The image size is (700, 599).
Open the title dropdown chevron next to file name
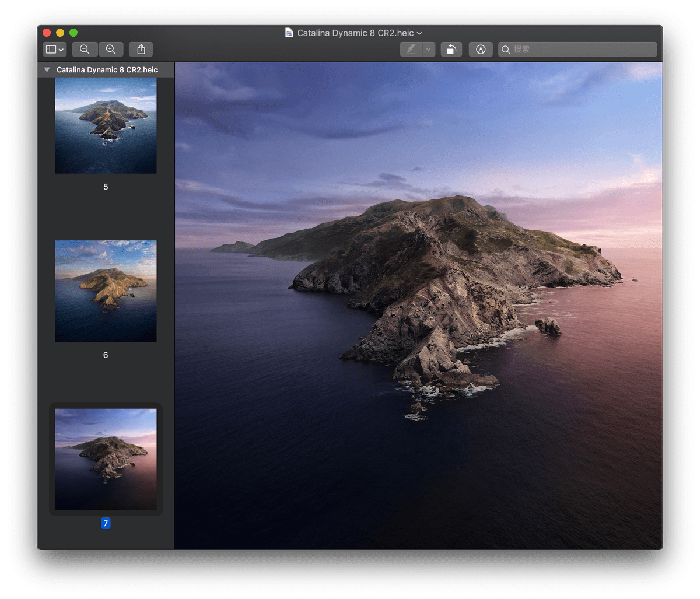pos(419,34)
